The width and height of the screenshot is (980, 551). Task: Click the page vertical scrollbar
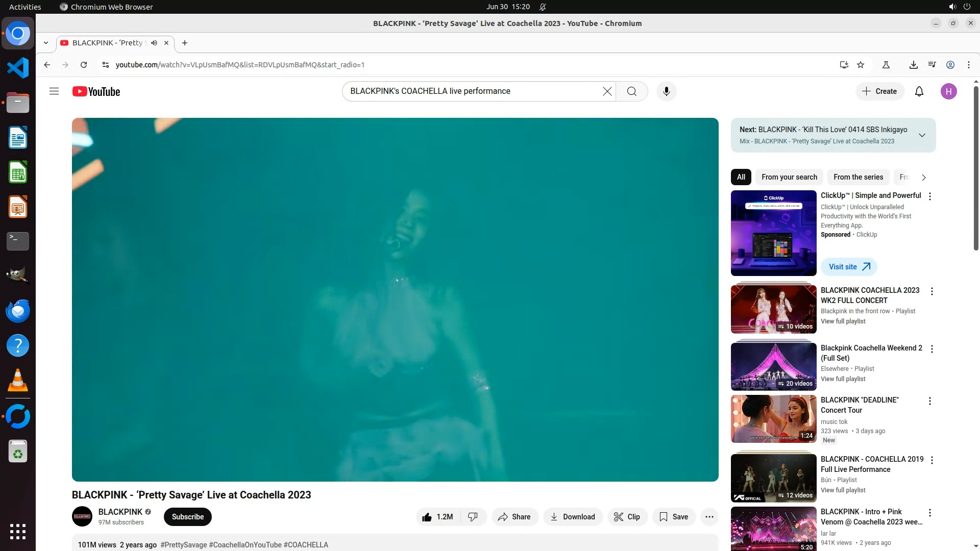click(x=976, y=168)
